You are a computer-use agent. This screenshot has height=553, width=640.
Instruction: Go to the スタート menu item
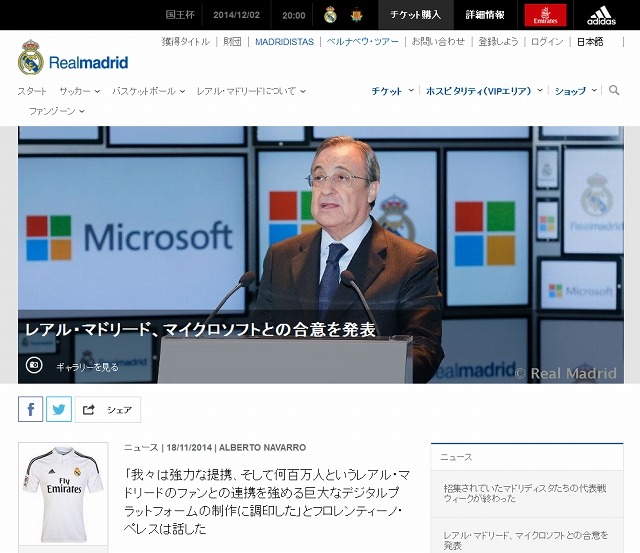32,91
